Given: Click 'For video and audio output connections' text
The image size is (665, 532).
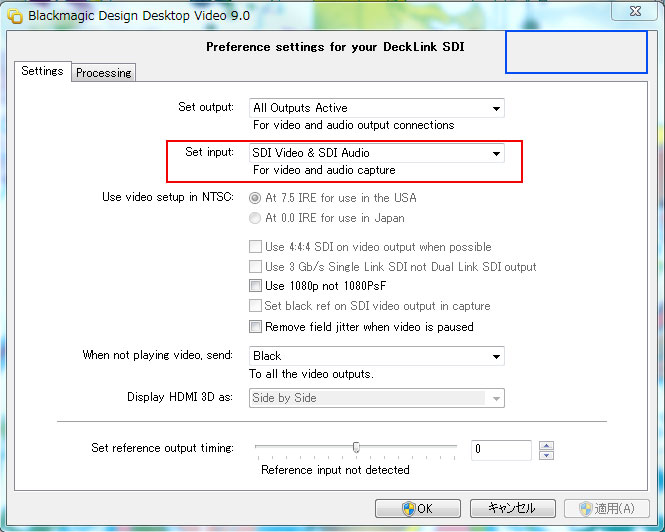Looking at the screenshot, I should [x=353, y=125].
